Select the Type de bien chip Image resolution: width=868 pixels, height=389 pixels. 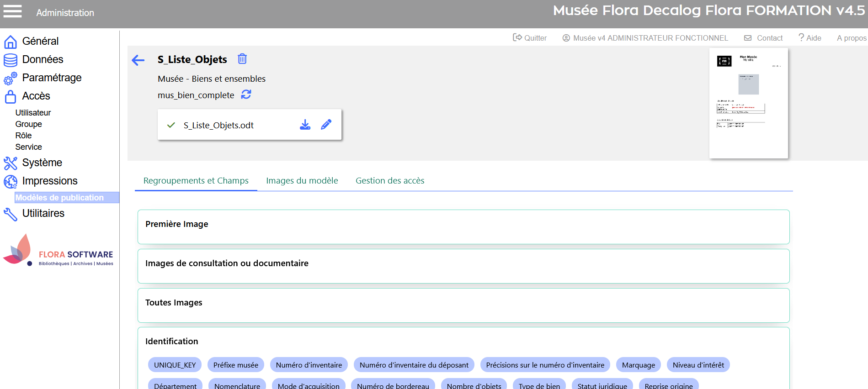tap(539, 384)
